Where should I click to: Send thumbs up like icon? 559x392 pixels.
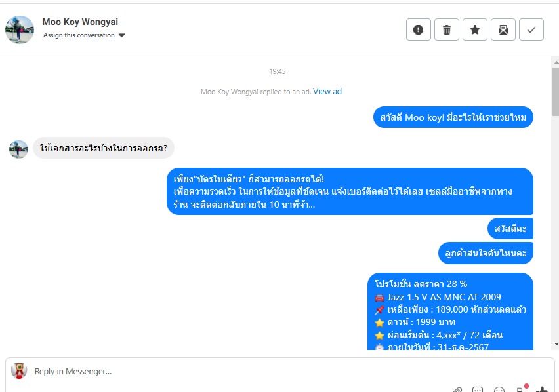pos(541,389)
